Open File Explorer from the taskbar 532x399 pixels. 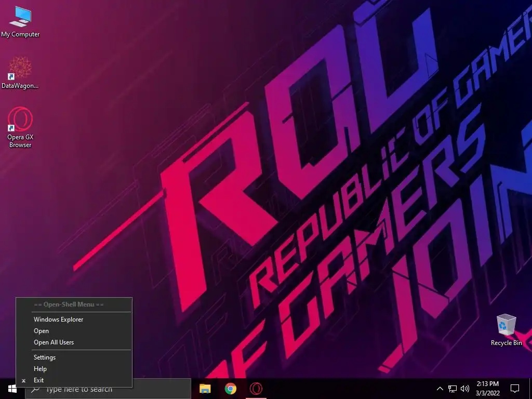click(205, 389)
